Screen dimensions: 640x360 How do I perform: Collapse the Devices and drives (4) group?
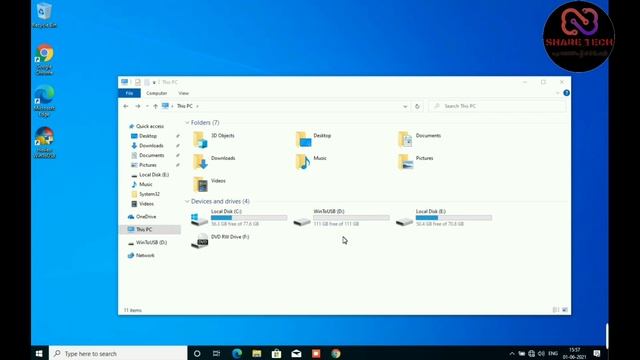(x=187, y=202)
